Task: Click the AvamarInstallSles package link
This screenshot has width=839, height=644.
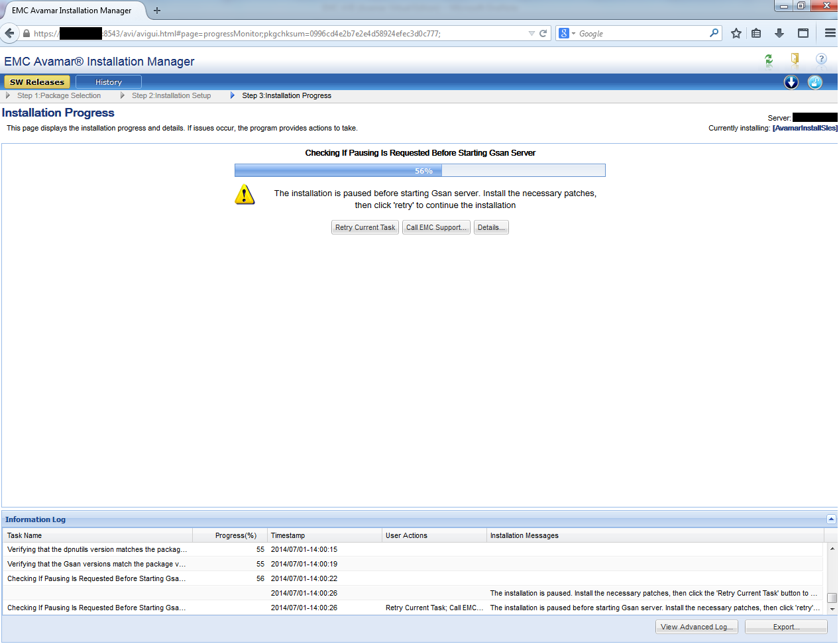Action: (805, 128)
